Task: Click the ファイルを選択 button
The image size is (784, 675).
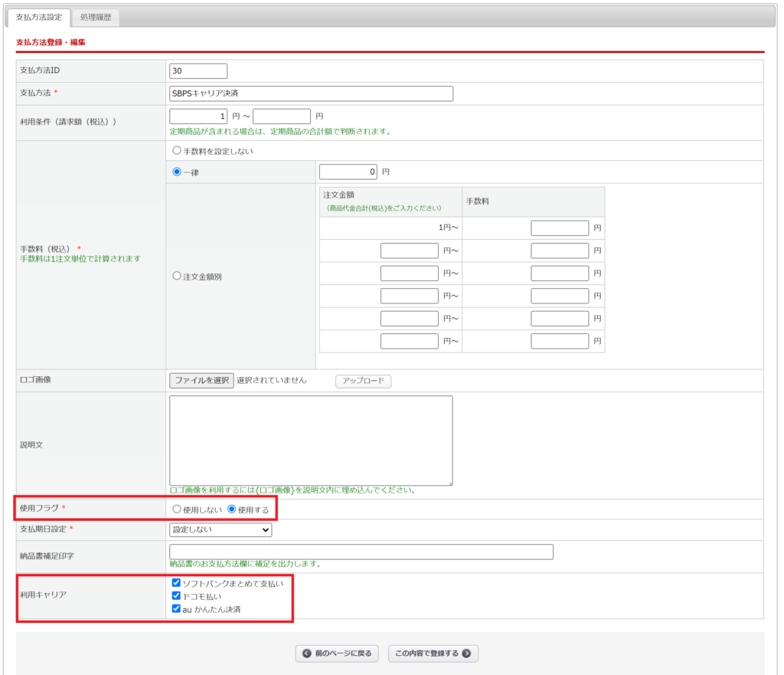Action: click(x=201, y=380)
